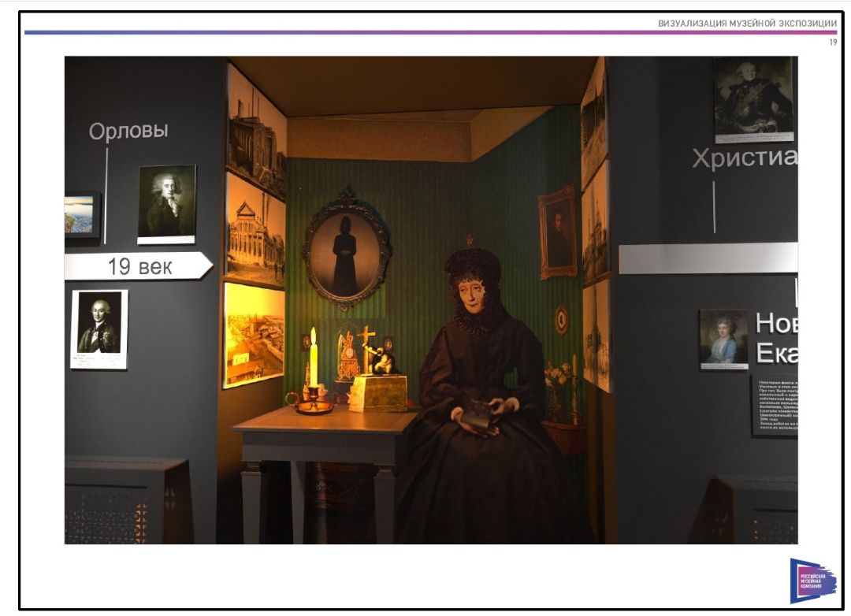This screenshot has height=616, width=851.
Task: Click the '19 век' arrow sign
Action: coord(139,266)
